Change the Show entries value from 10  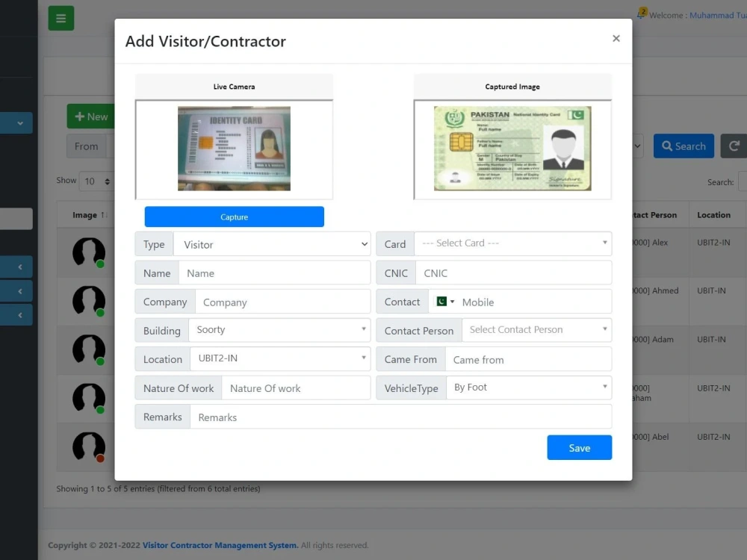95,181
